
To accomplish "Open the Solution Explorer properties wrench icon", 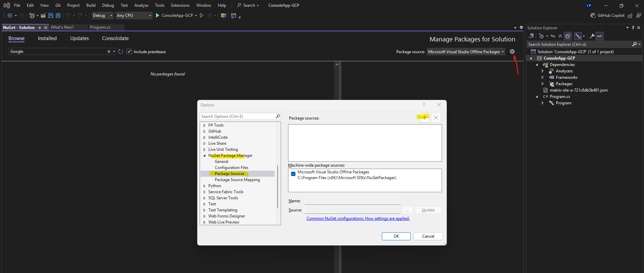I will pyautogui.click(x=592, y=36).
